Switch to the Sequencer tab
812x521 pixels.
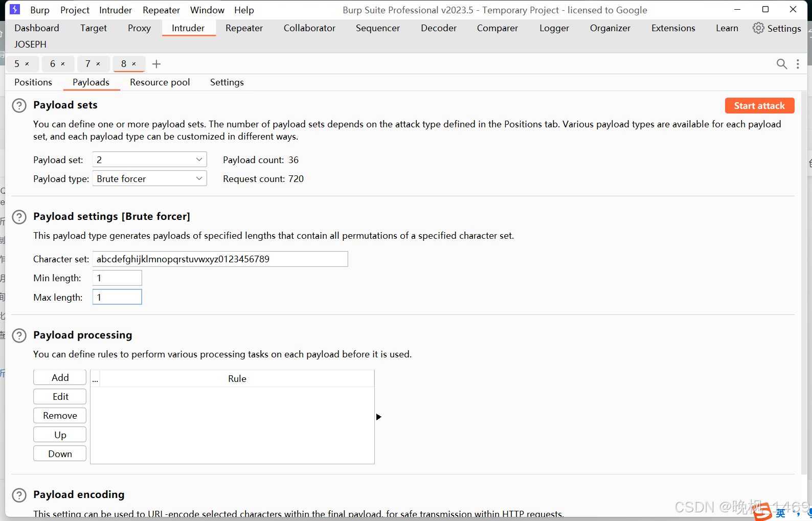(378, 28)
